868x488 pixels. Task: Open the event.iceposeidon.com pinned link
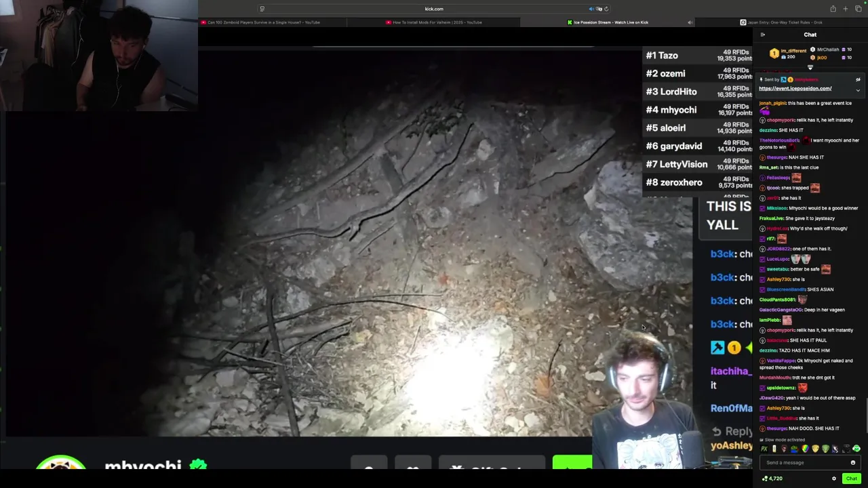point(795,88)
